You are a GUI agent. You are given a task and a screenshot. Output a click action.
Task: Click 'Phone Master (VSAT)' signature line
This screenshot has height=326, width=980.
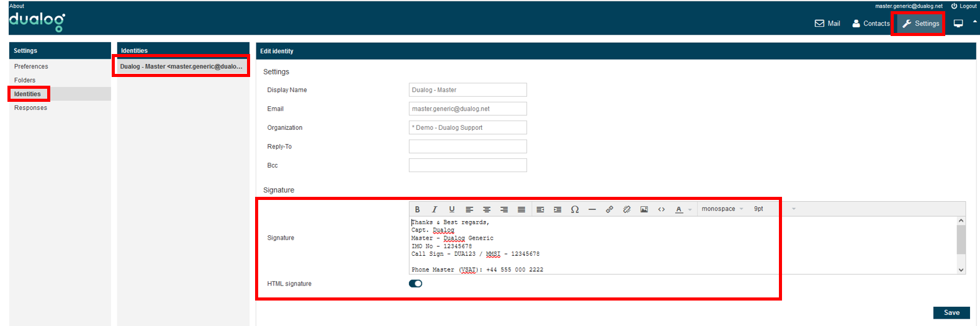[477, 270]
